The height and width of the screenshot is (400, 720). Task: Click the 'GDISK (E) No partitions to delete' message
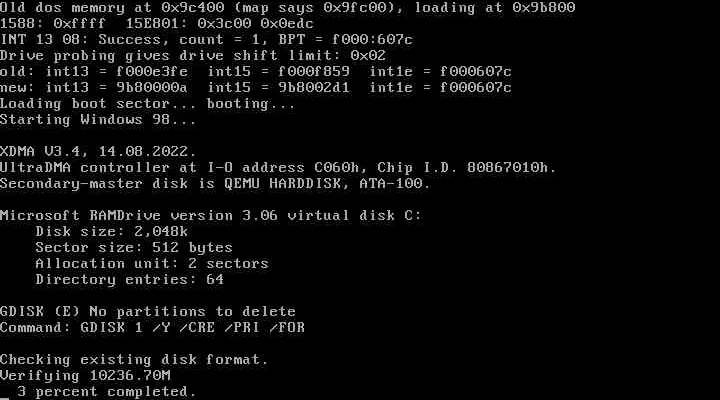coord(148,312)
